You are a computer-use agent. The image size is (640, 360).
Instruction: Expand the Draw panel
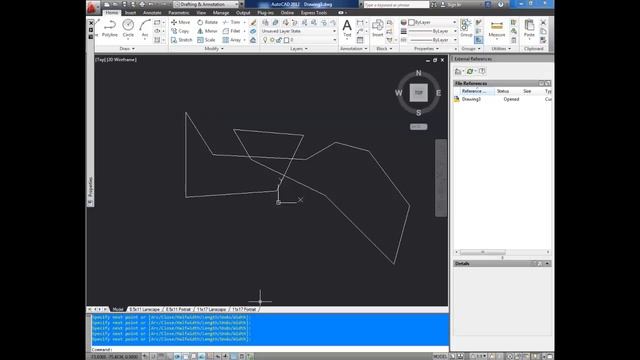(x=127, y=49)
